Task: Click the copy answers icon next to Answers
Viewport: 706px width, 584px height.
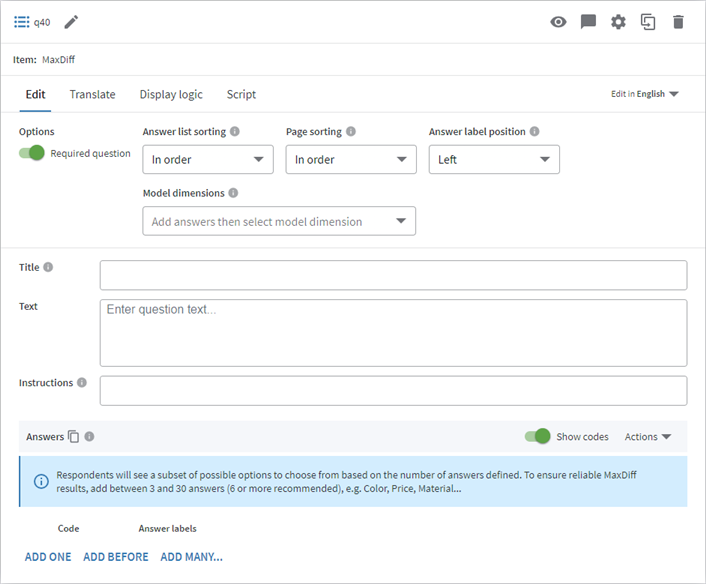Action: (x=73, y=436)
